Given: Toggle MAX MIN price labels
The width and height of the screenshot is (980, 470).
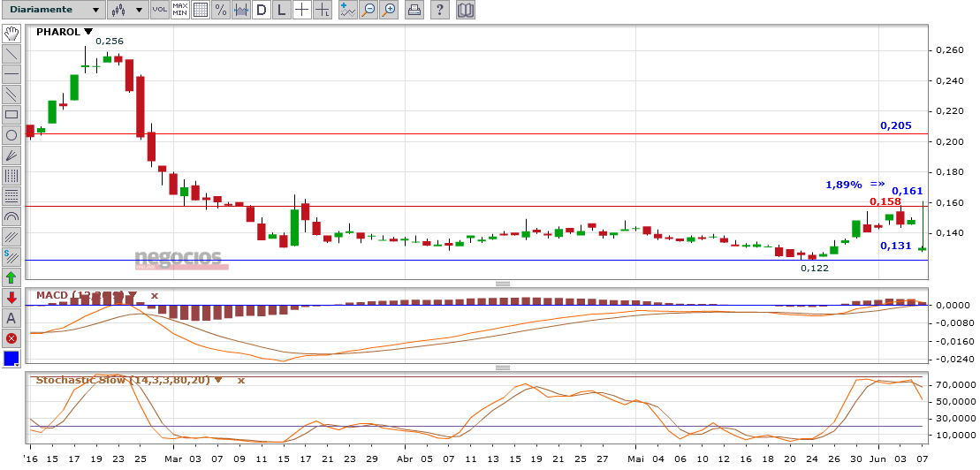Looking at the screenshot, I should point(180,11).
